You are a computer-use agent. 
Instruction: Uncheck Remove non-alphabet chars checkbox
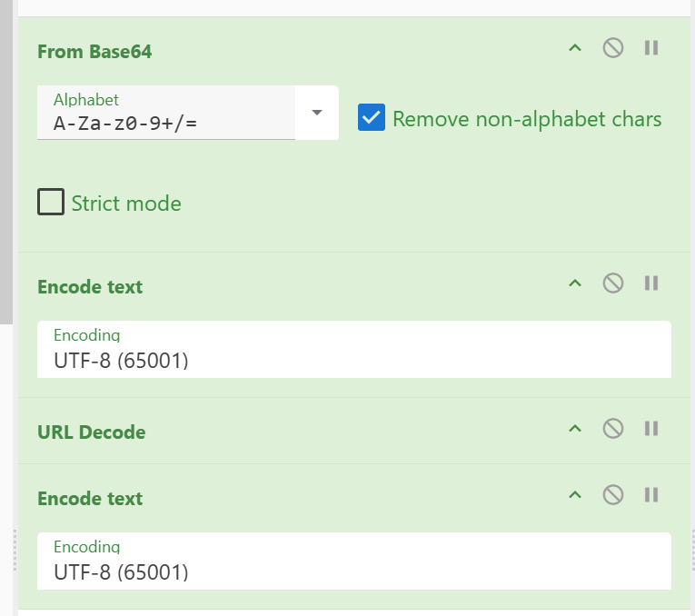click(372, 117)
